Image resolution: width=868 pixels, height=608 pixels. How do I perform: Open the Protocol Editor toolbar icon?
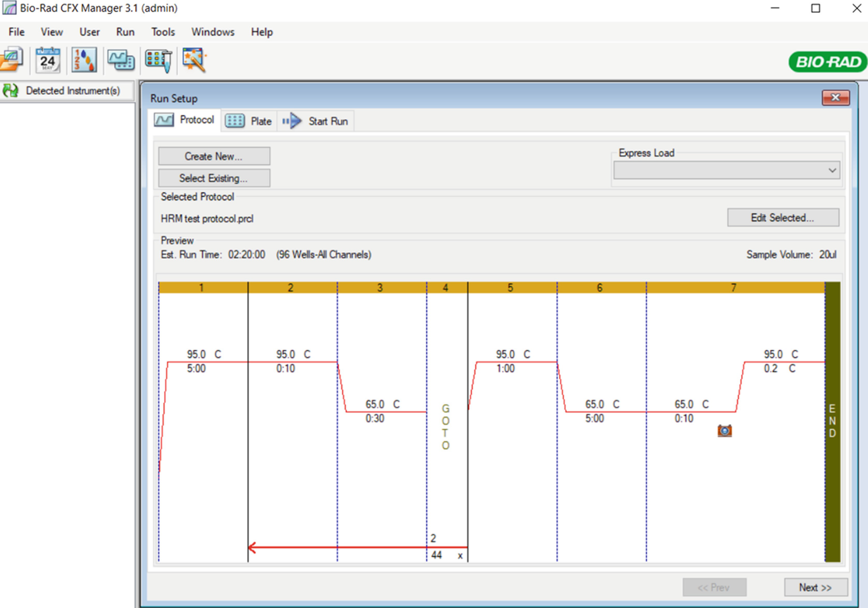click(x=121, y=60)
